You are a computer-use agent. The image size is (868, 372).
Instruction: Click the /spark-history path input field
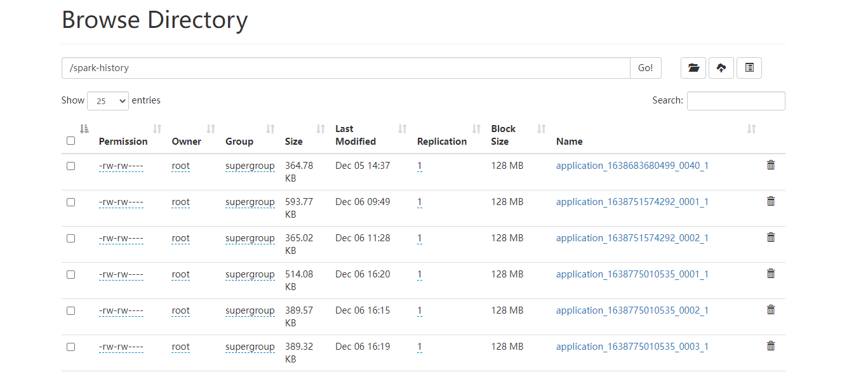pos(346,68)
